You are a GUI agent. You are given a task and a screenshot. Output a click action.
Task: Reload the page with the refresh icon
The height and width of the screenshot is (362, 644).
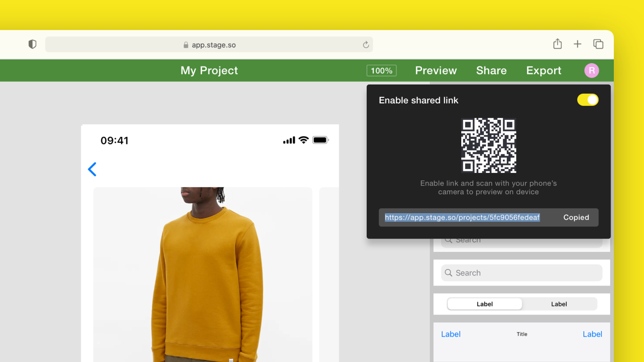(x=365, y=45)
